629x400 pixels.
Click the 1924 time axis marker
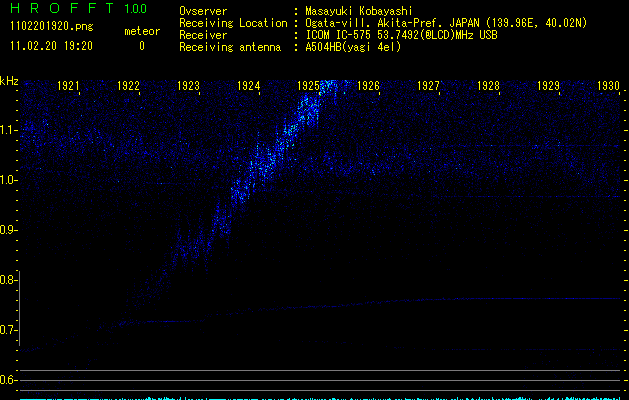[249, 86]
